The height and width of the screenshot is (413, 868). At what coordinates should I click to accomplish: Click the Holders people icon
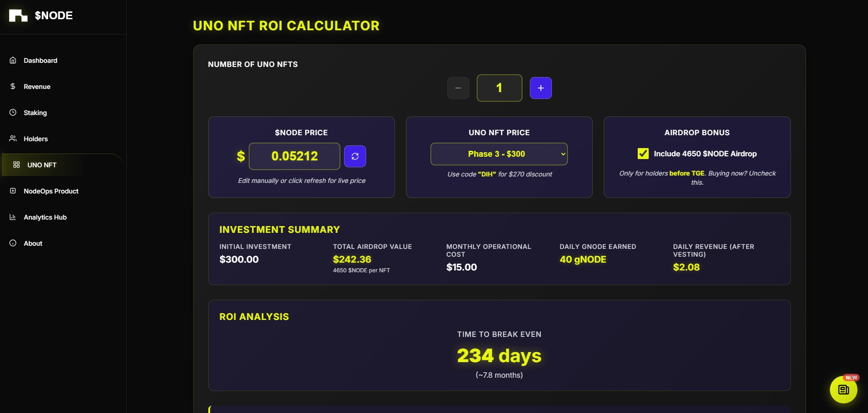pyautogui.click(x=13, y=138)
